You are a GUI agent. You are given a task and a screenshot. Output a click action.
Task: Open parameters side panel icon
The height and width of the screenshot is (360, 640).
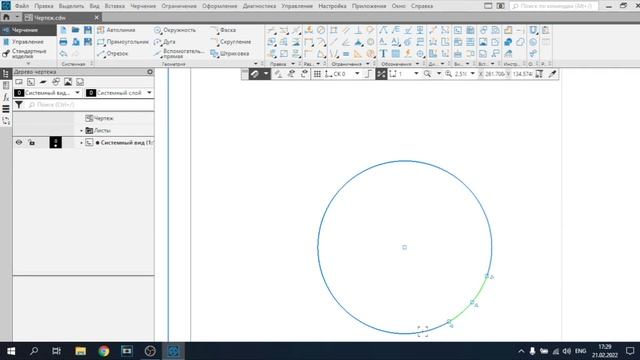(6, 85)
